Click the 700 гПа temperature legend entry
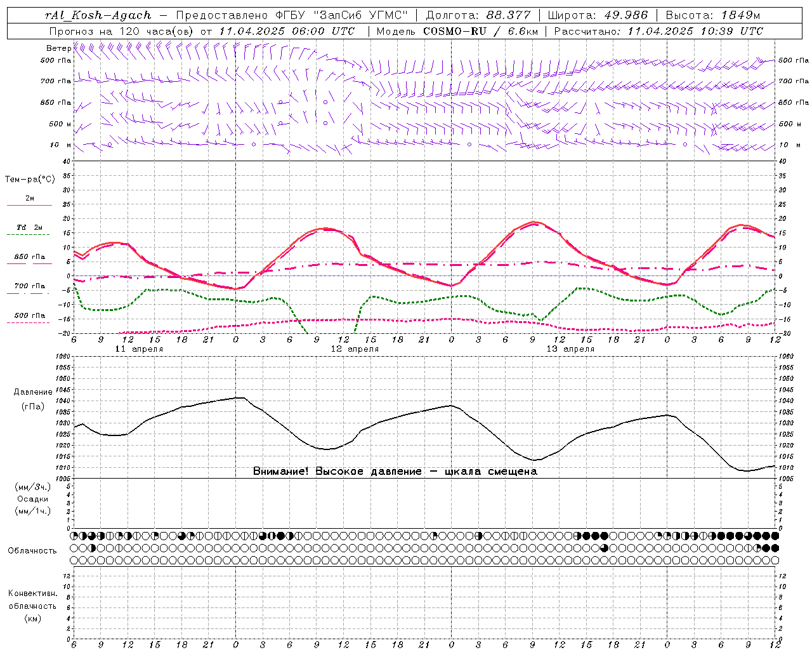The image size is (812, 650). 30,286
